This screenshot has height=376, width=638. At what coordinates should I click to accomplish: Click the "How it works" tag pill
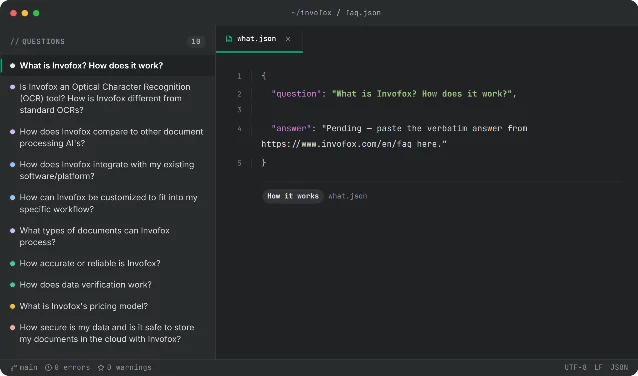point(293,196)
